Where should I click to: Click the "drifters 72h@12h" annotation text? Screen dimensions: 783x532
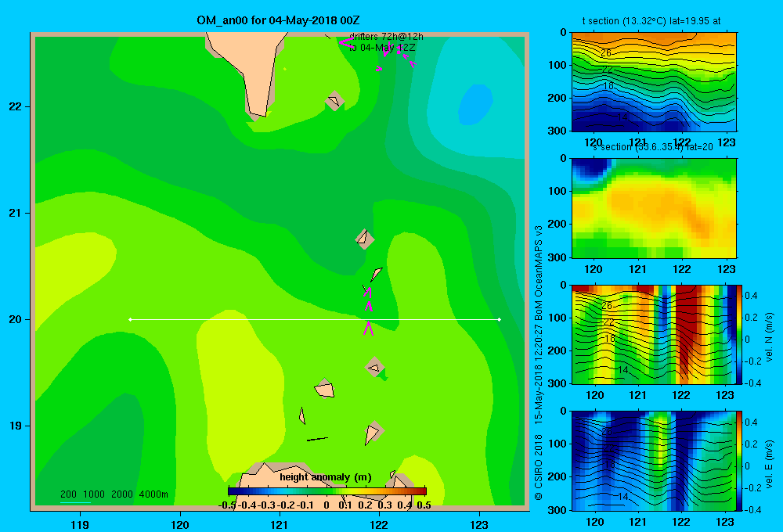(x=386, y=37)
